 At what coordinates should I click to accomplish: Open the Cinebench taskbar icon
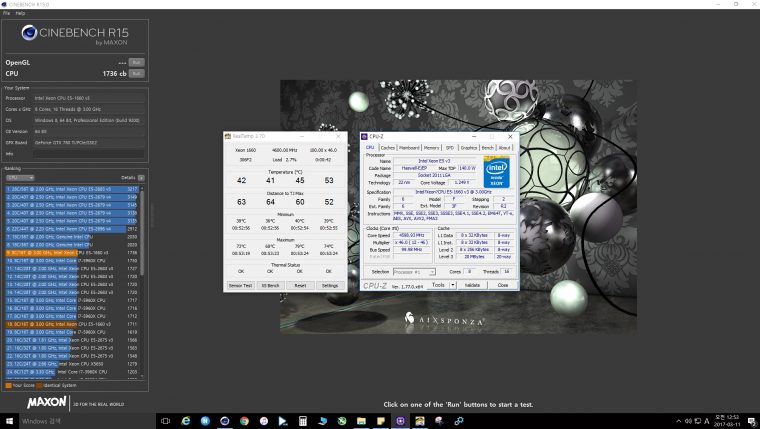(224, 421)
